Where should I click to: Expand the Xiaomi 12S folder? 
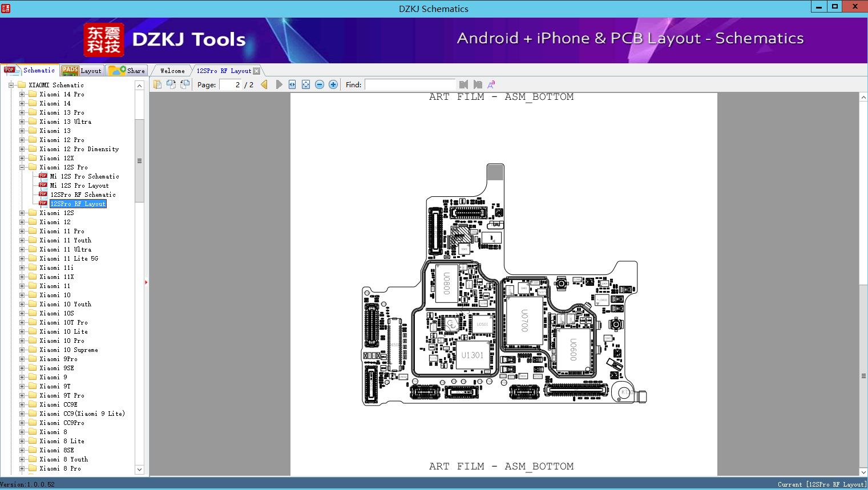[22, 213]
